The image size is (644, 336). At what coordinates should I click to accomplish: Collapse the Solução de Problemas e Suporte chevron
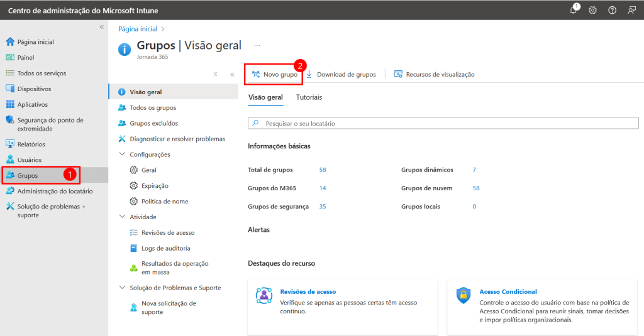(x=122, y=288)
